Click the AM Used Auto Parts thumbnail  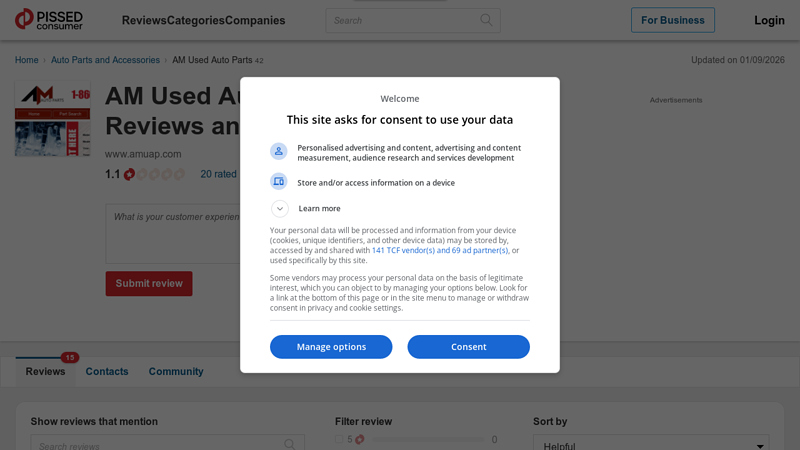pyautogui.click(x=52, y=119)
